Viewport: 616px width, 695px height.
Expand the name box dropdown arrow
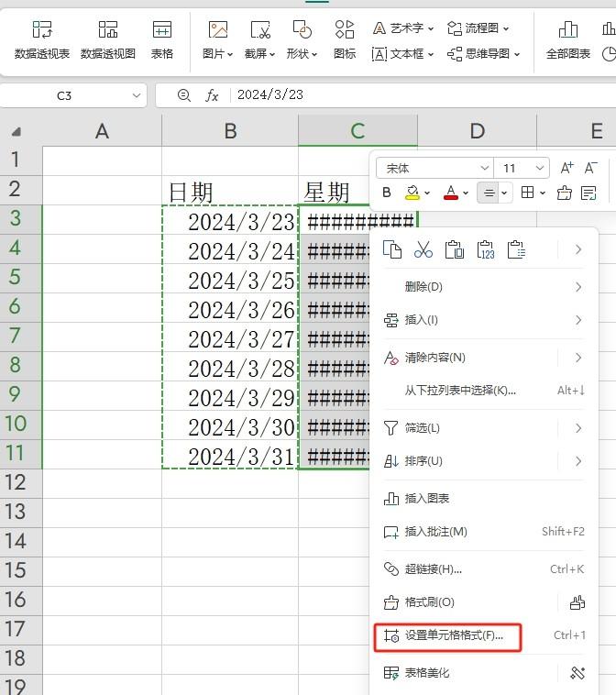pos(137,95)
